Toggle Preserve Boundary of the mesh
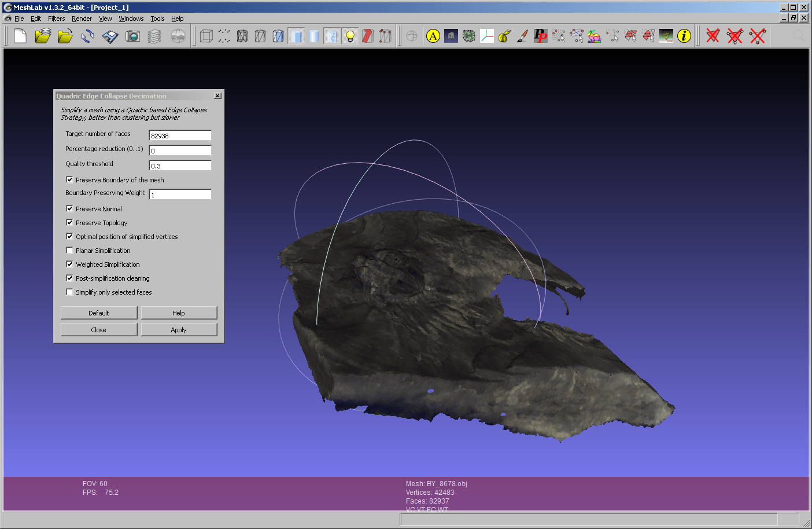Viewport: 812px width, 529px height. [x=69, y=180]
